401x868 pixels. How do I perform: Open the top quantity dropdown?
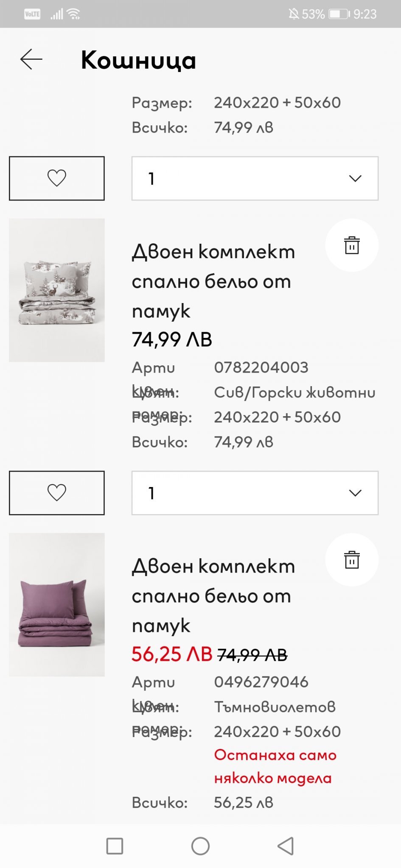tap(255, 178)
